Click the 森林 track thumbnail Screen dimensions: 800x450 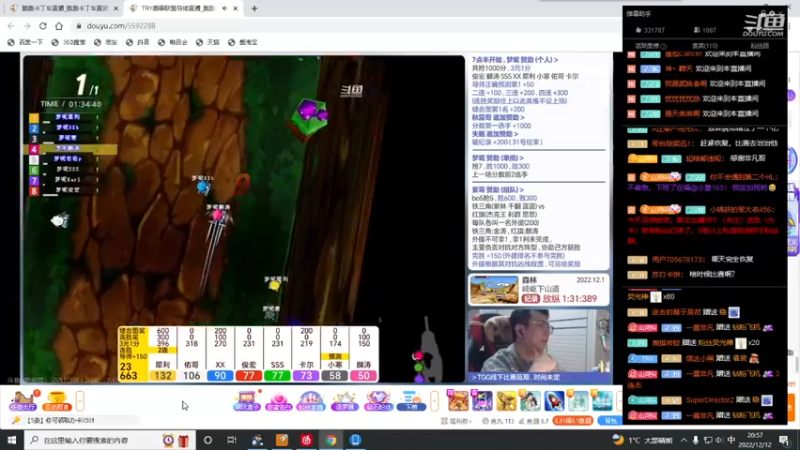[494, 289]
